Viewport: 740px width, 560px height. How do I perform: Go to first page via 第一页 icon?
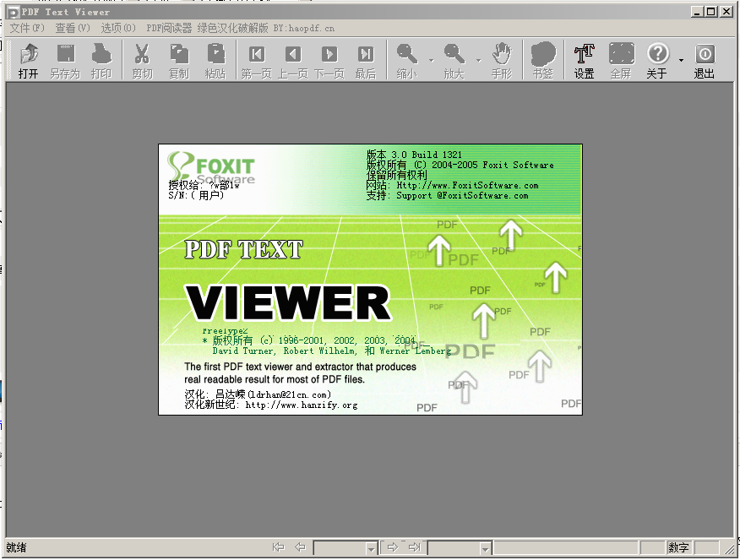click(x=256, y=60)
